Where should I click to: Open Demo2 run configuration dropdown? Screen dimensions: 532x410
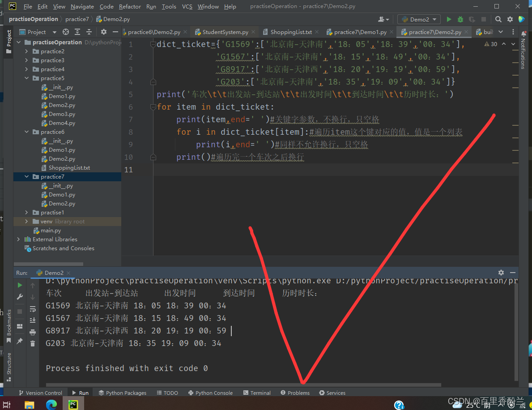point(419,19)
